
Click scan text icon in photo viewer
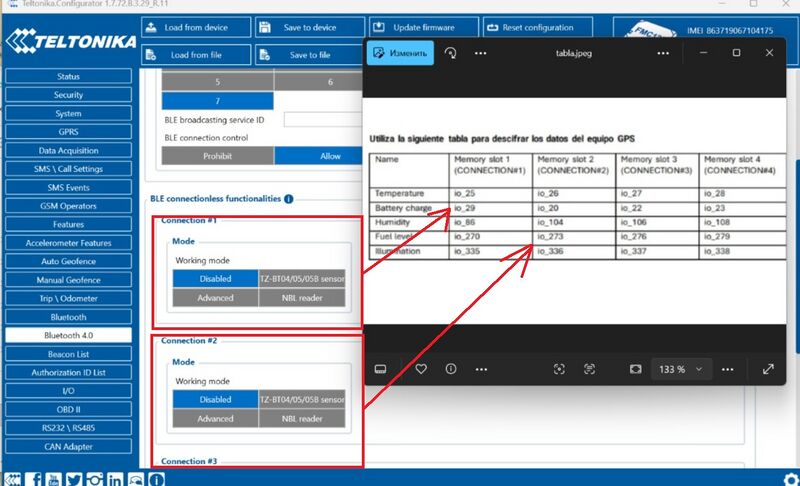[589, 369]
